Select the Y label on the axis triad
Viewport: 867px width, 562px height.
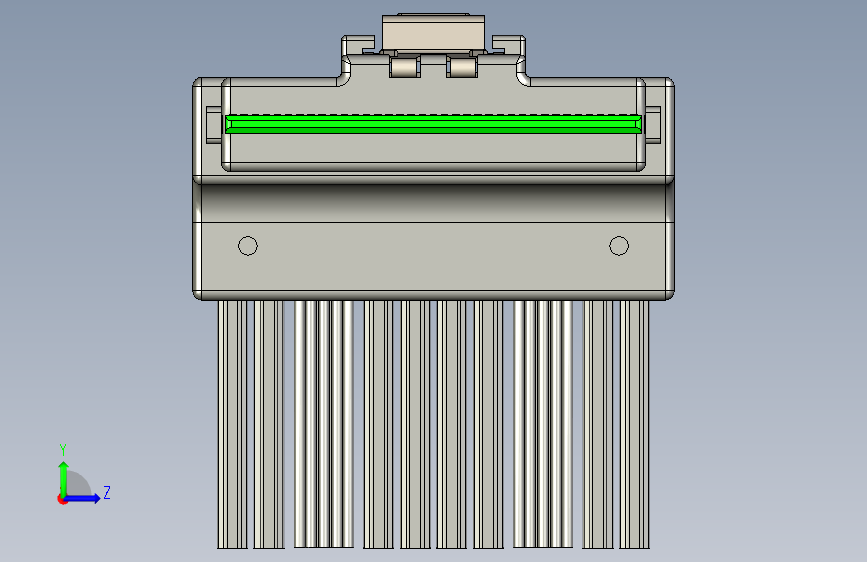point(63,450)
